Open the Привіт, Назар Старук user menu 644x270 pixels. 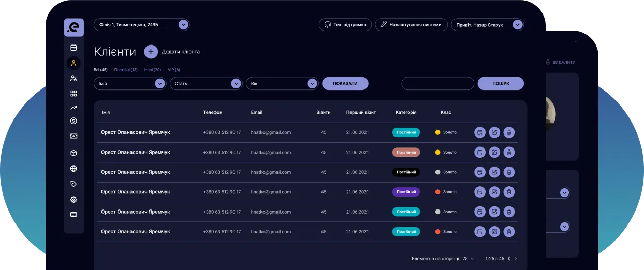coord(517,25)
